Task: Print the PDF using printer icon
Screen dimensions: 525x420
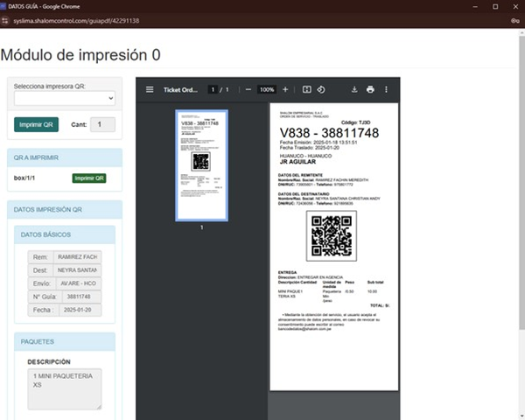Action: click(370, 89)
